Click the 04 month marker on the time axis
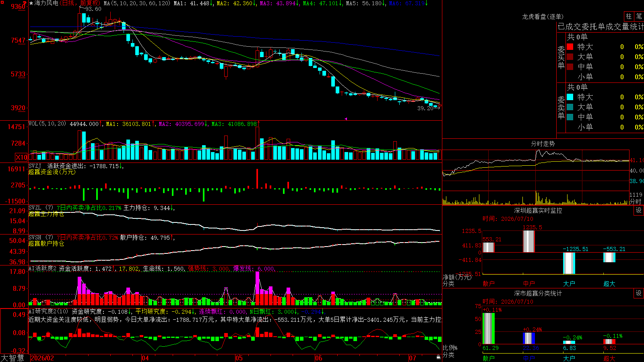Image resolution: width=644 pixels, height=362 pixels. click(x=145, y=358)
